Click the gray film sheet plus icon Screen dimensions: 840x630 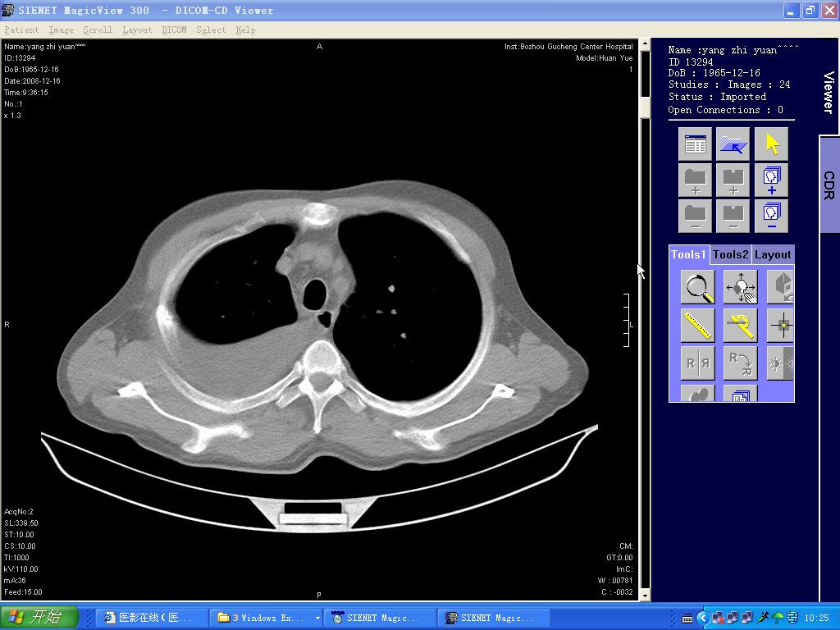(x=733, y=180)
